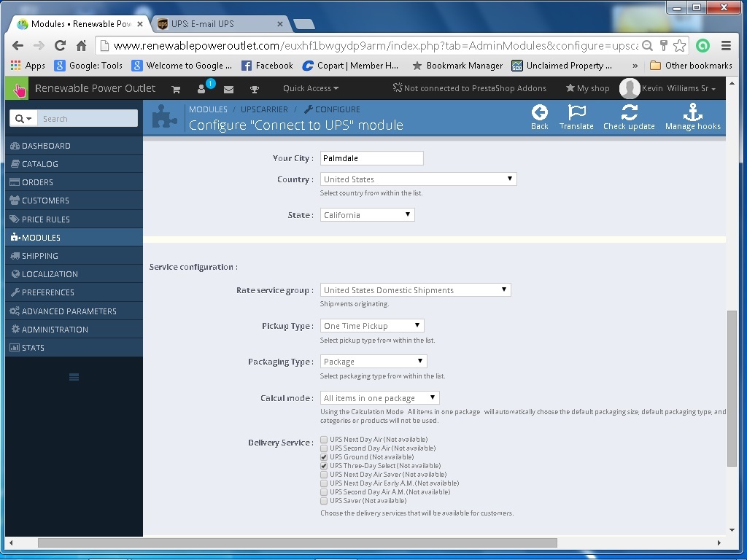Screen dimensions: 747x560
Task: Open Manage hooks anchor icon
Action: pos(693,117)
